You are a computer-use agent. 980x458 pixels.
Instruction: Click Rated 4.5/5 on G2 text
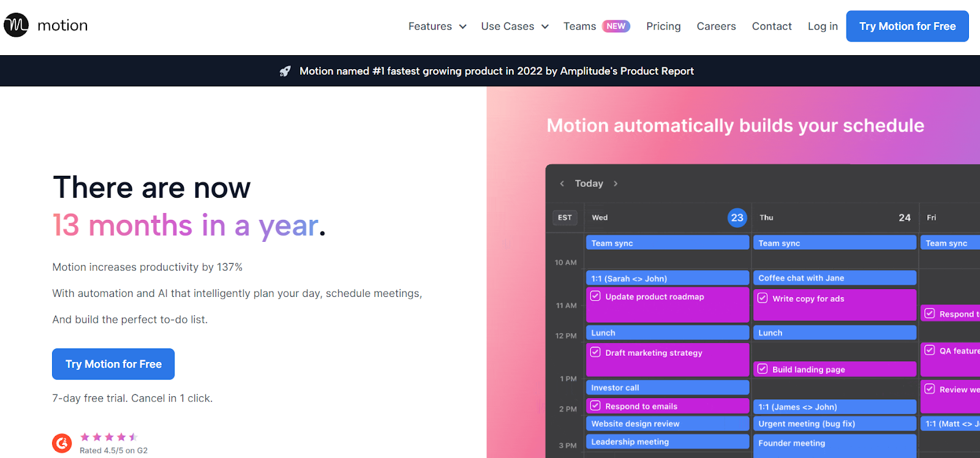113,451
